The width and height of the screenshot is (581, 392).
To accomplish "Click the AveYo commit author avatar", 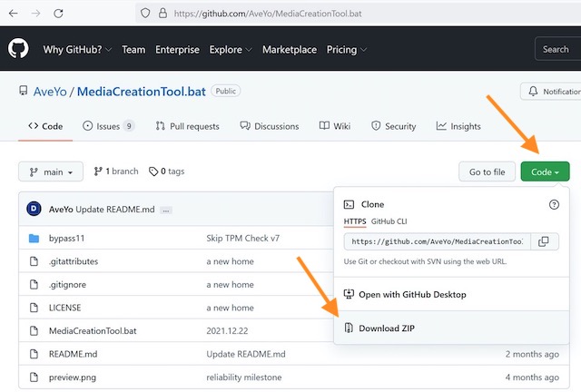I will click(34, 209).
